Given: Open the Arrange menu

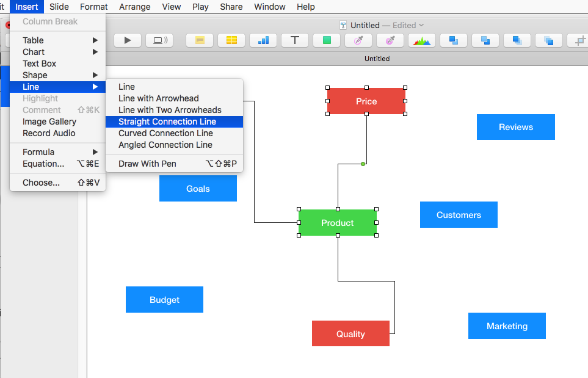Looking at the screenshot, I should [x=134, y=7].
